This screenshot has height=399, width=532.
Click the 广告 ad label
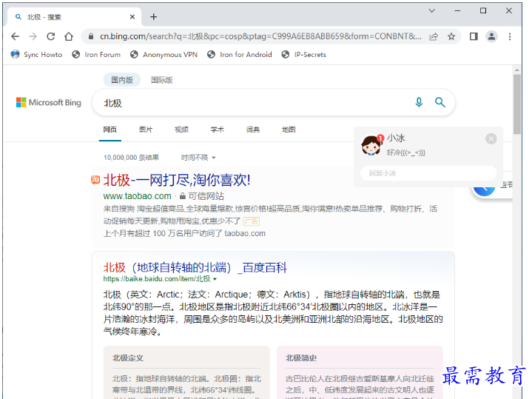pyautogui.click(x=252, y=221)
